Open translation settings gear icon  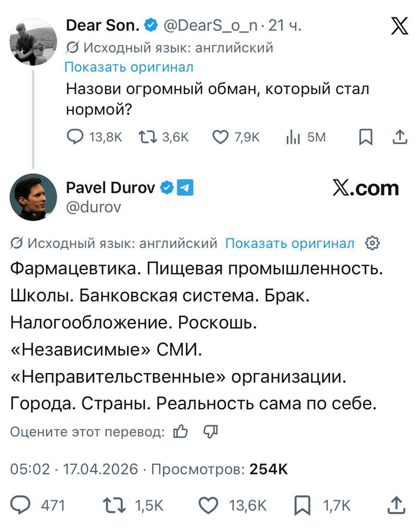tap(372, 243)
